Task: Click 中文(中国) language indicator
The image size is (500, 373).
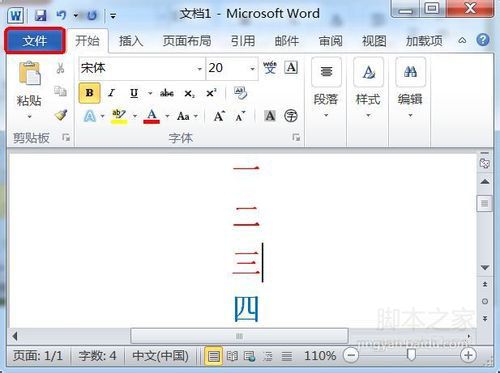Action: (x=160, y=356)
